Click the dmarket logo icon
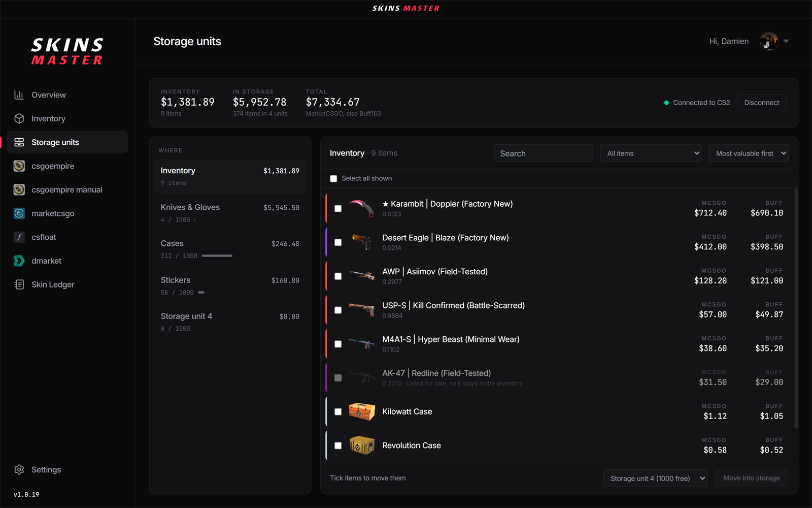The image size is (812, 508). click(x=19, y=261)
